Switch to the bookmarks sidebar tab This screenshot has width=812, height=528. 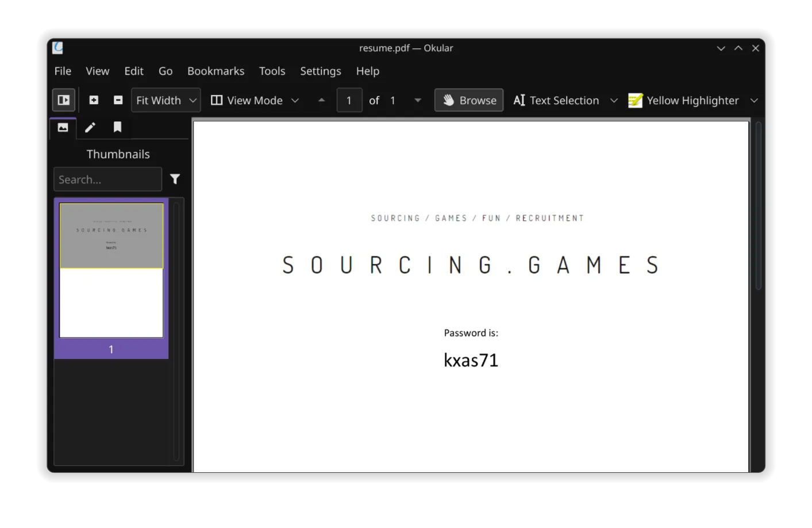117,128
